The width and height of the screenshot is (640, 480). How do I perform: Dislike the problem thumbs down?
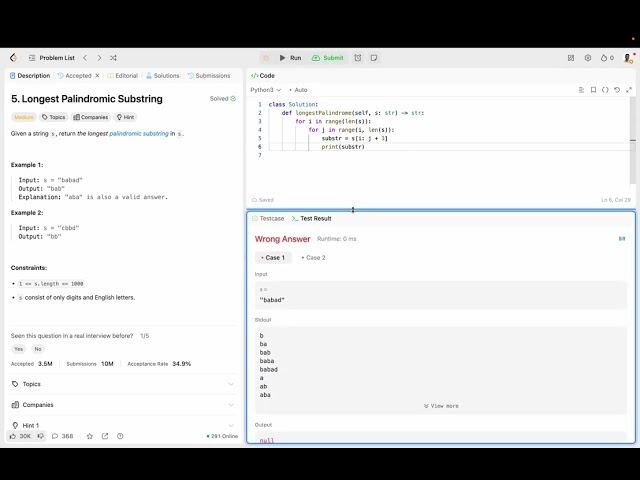coord(40,436)
